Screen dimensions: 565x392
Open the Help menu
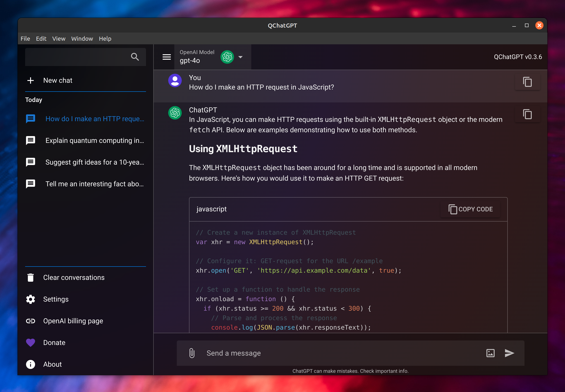pyautogui.click(x=105, y=39)
